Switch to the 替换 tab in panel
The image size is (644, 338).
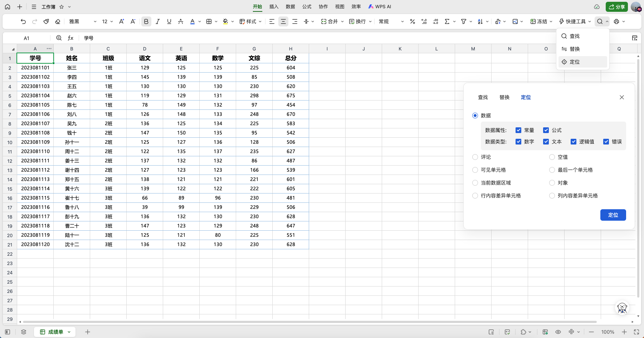coord(504,97)
